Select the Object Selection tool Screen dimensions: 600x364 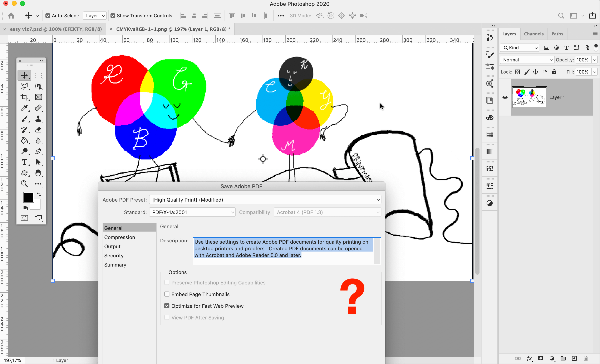[x=38, y=86]
